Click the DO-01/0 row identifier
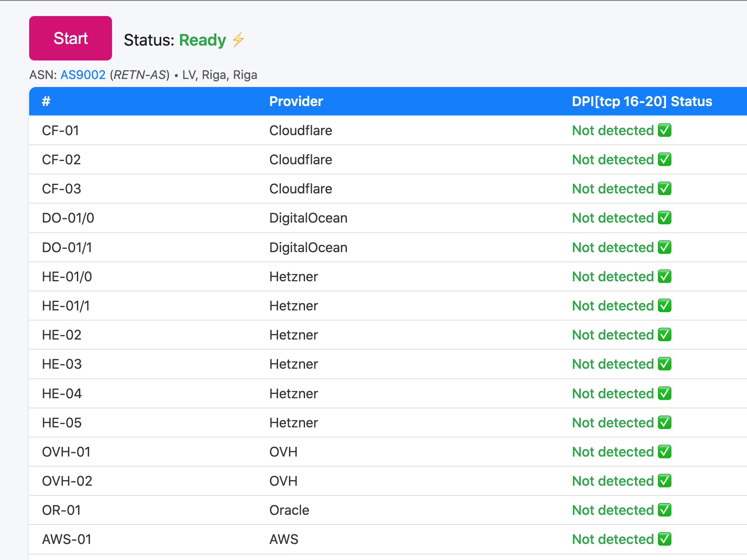The image size is (747, 560). [68, 218]
